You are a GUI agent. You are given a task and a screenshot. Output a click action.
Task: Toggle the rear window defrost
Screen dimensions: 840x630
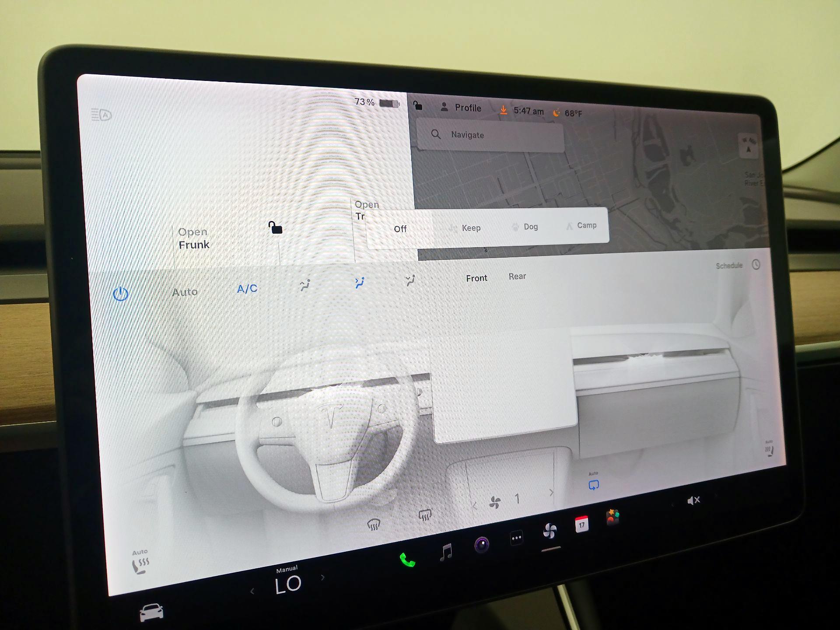[425, 515]
